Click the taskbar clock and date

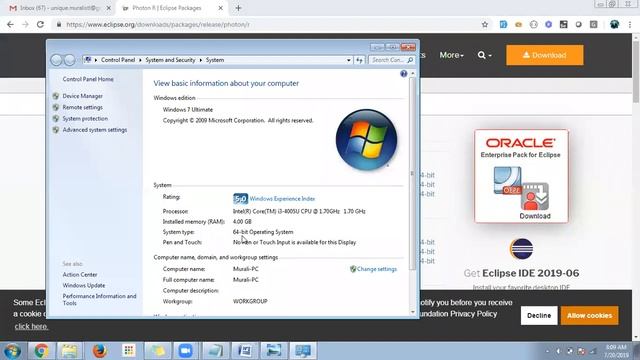(x=616, y=351)
